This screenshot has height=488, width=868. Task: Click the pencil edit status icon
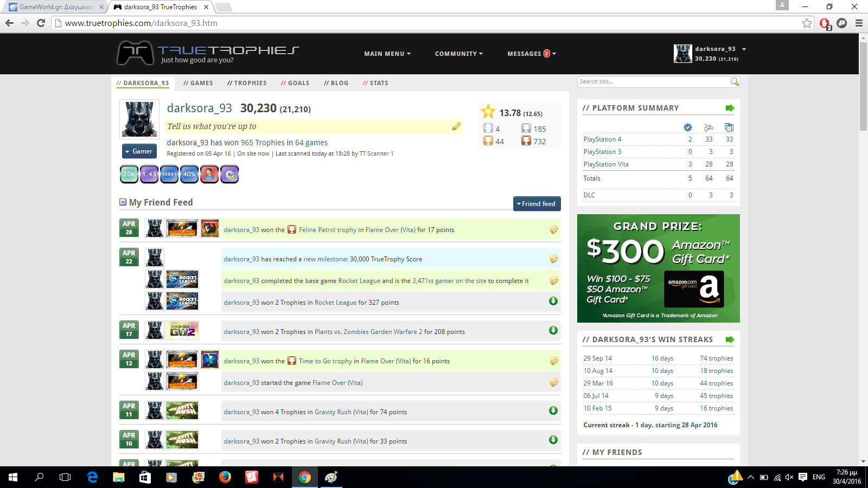456,126
